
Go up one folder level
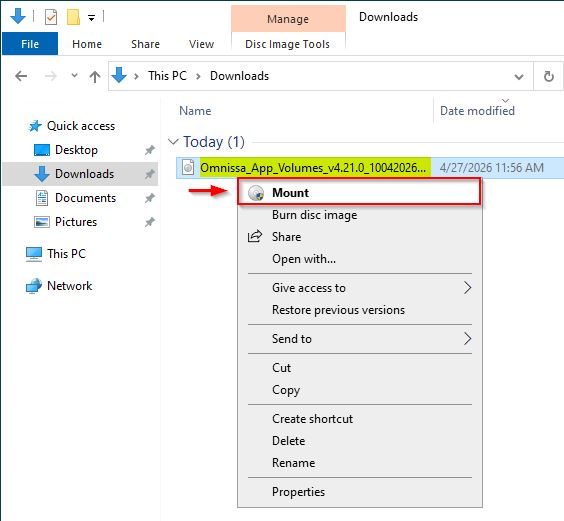(95, 76)
